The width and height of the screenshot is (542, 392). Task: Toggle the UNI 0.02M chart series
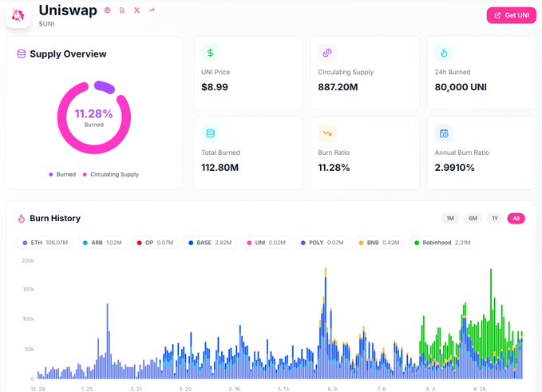click(266, 243)
